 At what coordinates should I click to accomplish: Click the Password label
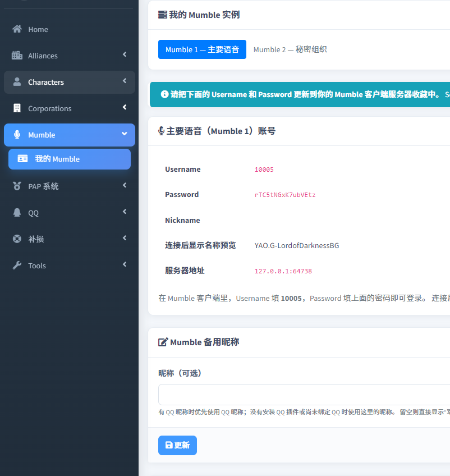(182, 194)
